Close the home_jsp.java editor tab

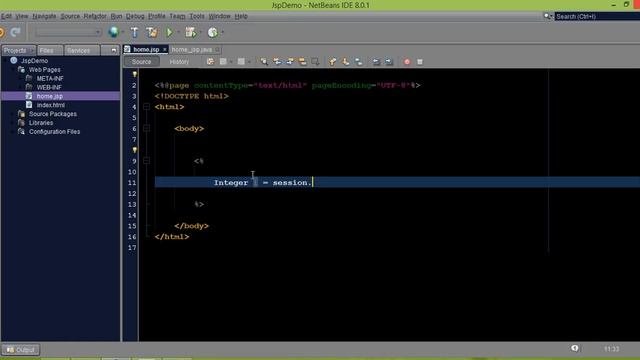218,49
